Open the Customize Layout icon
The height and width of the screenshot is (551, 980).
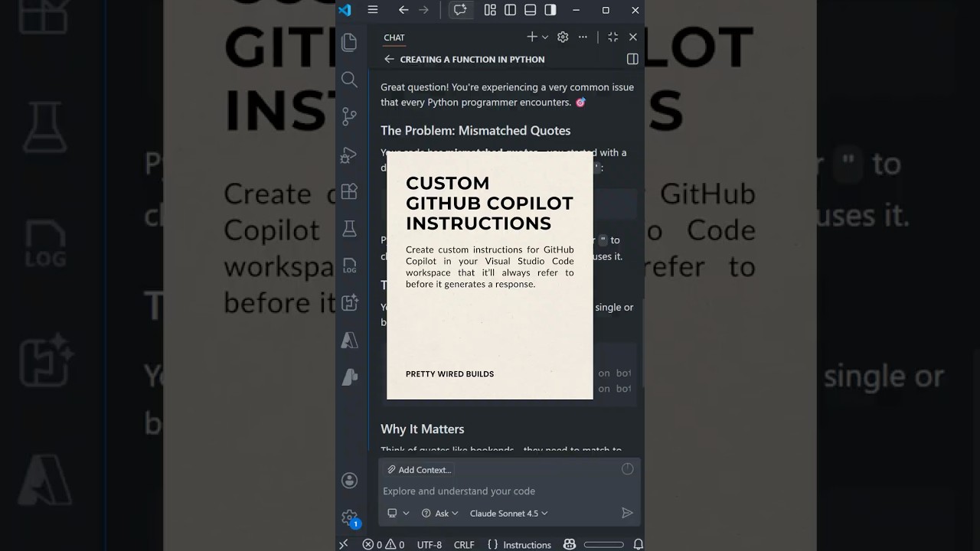point(490,10)
